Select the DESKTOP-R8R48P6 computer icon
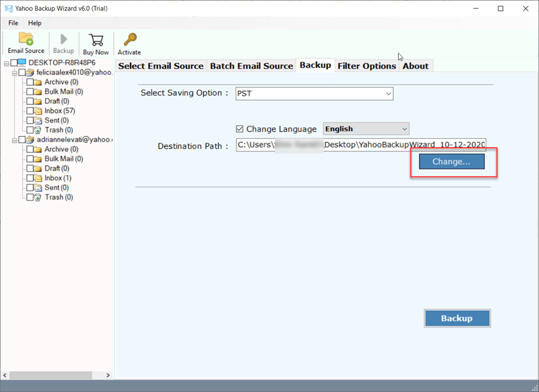Image resolution: width=539 pixels, height=392 pixels. point(22,63)
